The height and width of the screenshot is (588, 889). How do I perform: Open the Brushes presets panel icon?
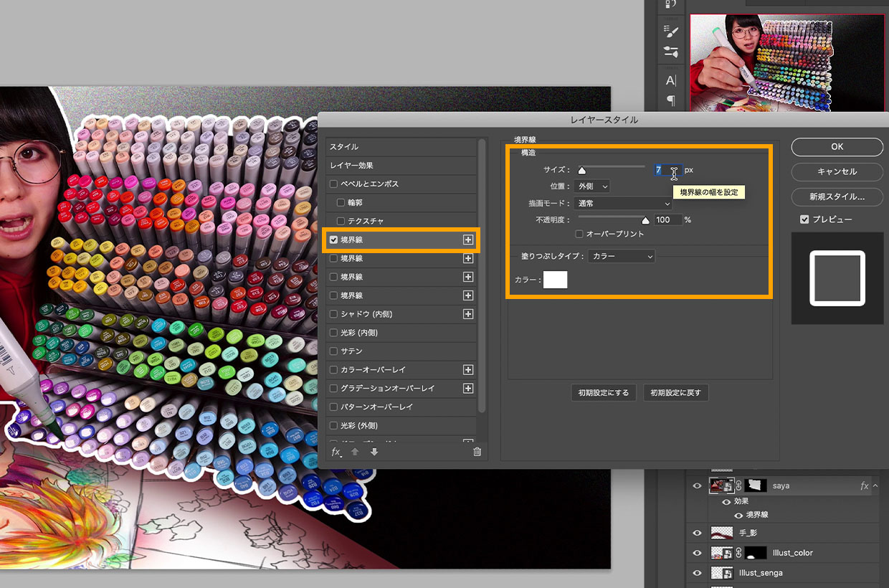click(671, 52)
